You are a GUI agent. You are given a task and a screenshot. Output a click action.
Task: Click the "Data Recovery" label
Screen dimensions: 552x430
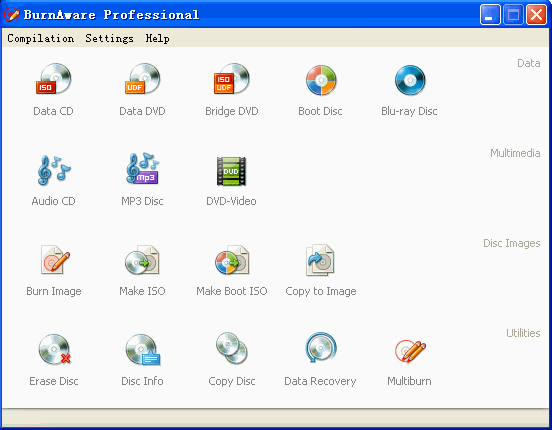(320, 381)
